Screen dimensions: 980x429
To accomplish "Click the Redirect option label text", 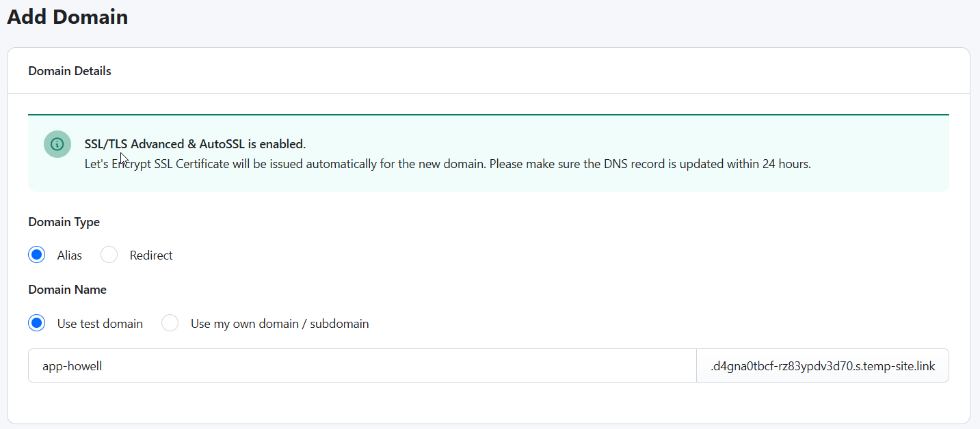I will 151,255.
